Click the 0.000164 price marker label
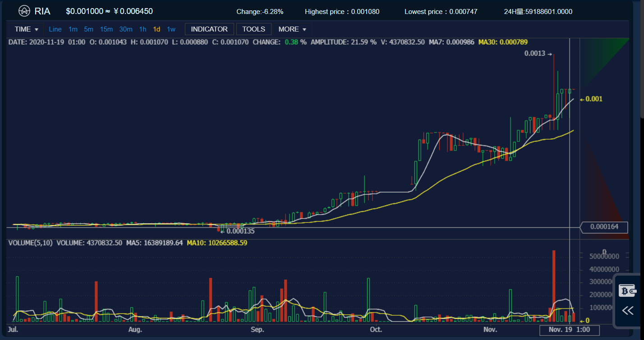The height and width of the screenshot is (340, 644). 604,227
